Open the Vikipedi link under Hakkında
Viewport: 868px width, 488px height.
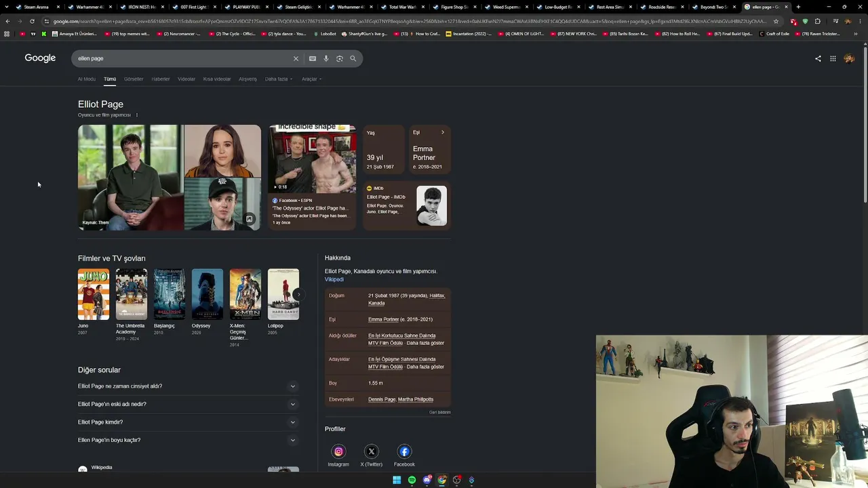pos(334,279)
